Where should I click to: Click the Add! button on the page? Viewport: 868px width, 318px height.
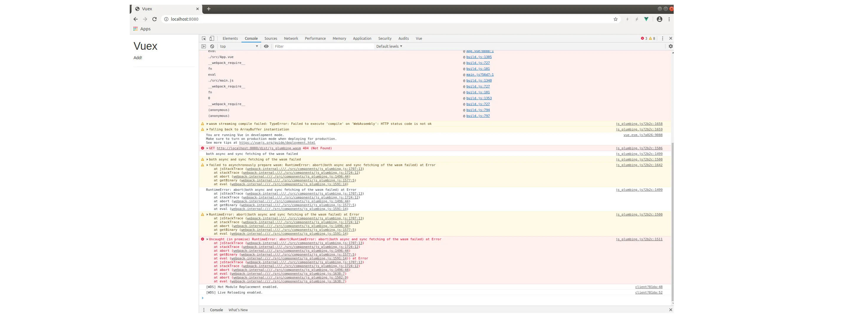[x=137, y=57]
